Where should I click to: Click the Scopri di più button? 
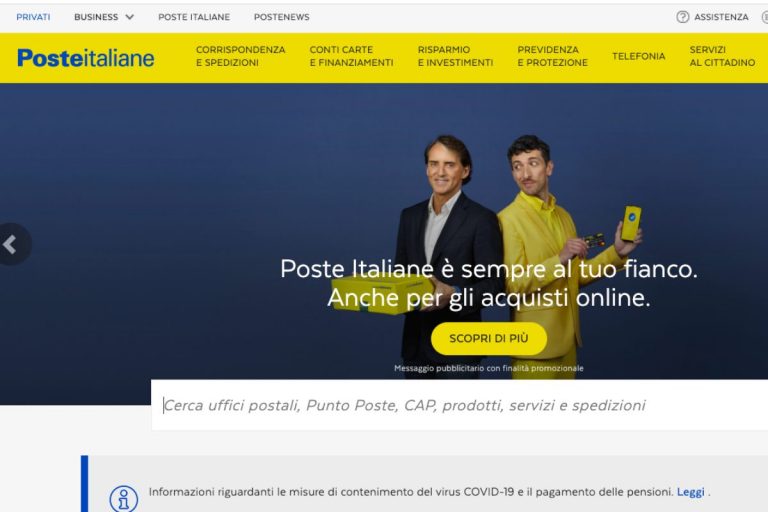(489, 339)
